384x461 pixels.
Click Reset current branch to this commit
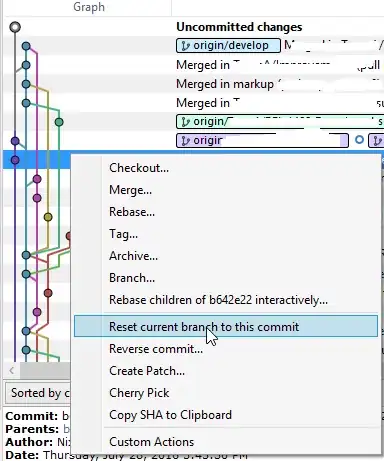226,326
